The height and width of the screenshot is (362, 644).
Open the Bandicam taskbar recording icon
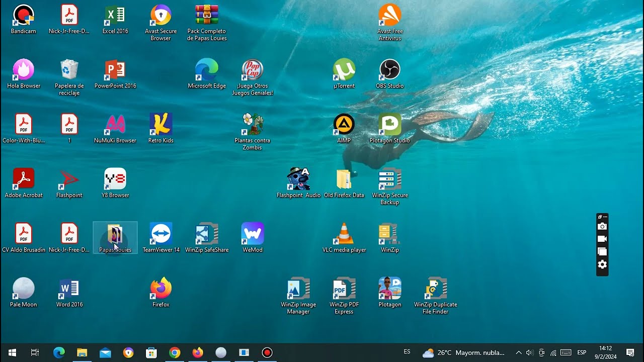coord(267,353)
